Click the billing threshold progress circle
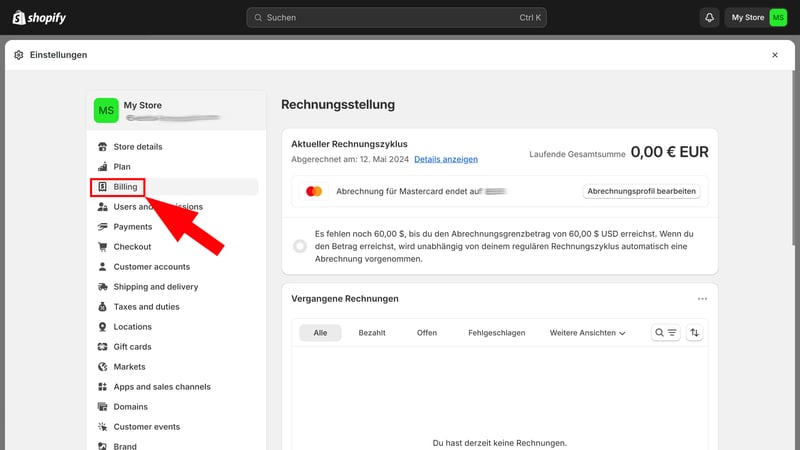The width and height of the screenshot is (800, 450). click(300, 246)
